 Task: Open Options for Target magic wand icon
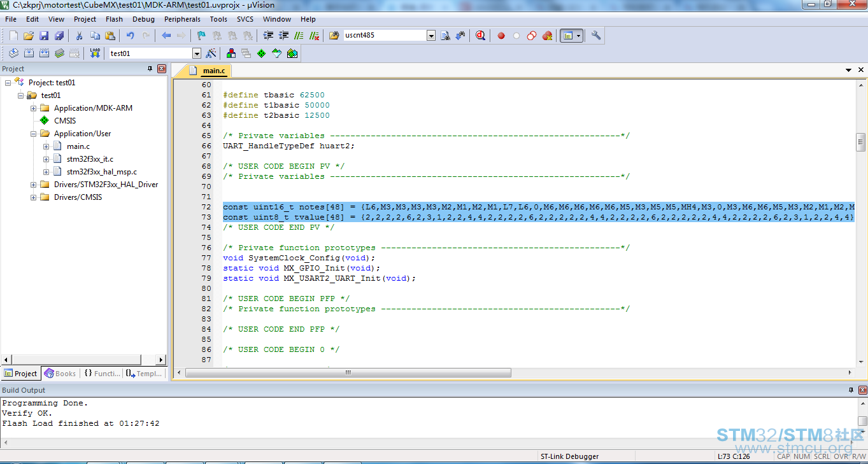tap(211, 53)
